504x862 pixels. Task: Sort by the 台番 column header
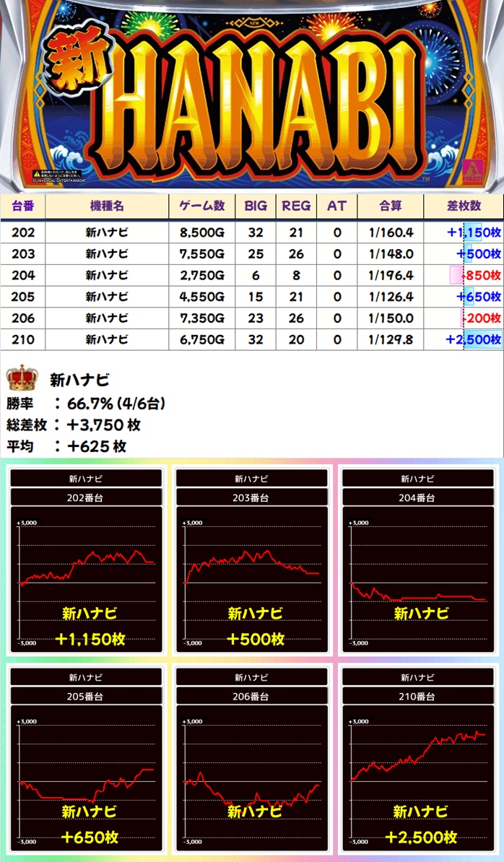[x=23, y=206]
